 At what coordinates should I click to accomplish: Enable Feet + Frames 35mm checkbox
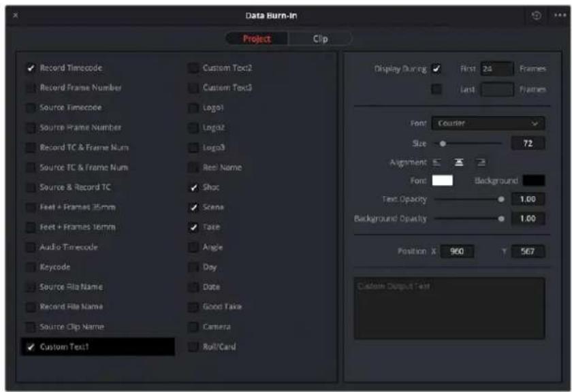31,208
